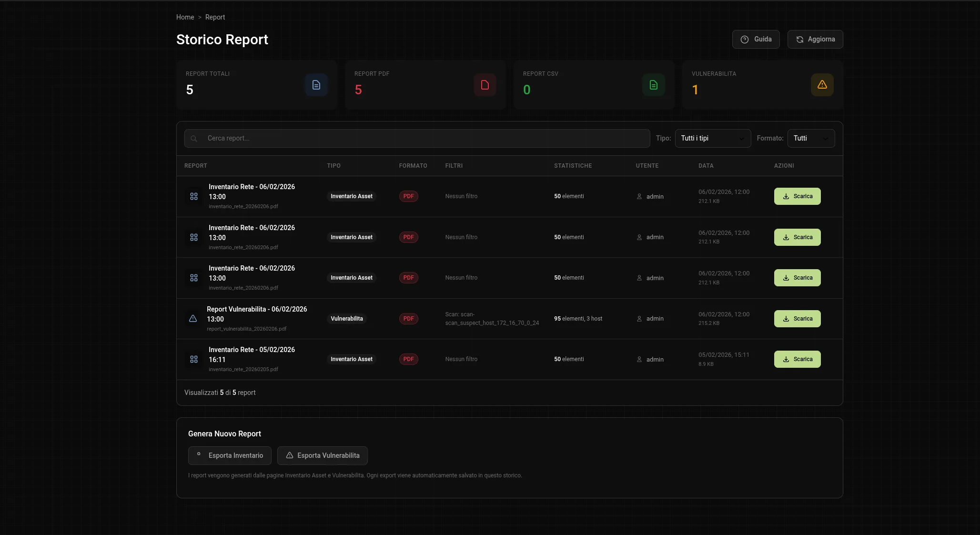The image size is (980, 535).
Task: Open the Formato dropdown showing Tutti
Action: pos(810,138)
